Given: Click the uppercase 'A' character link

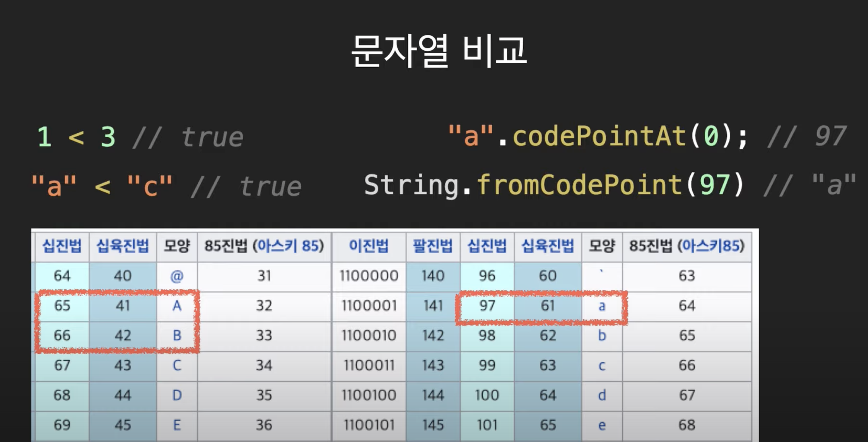Looking at the screenshot, I should [x=177, y=306].
